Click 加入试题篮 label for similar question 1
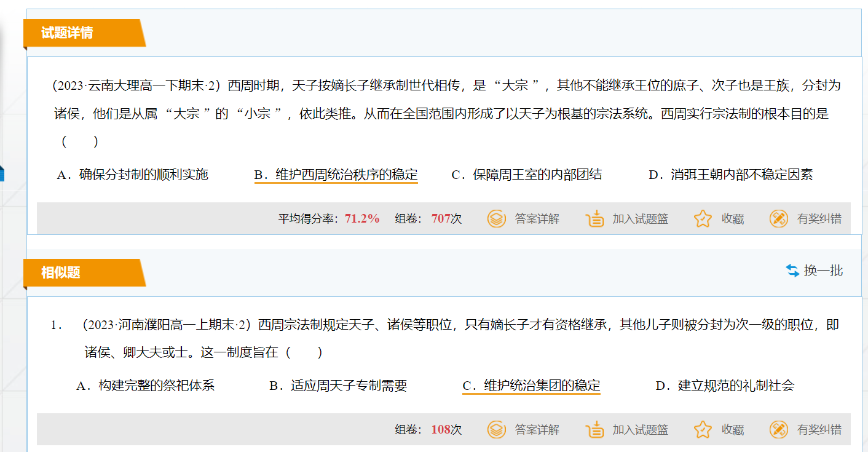Screen dimensions: 868x452 [640, 429]
